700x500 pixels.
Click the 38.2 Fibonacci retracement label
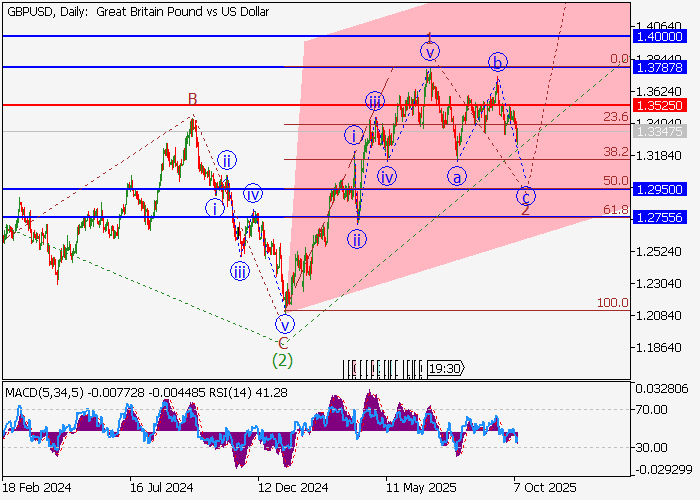click(615, 152)
